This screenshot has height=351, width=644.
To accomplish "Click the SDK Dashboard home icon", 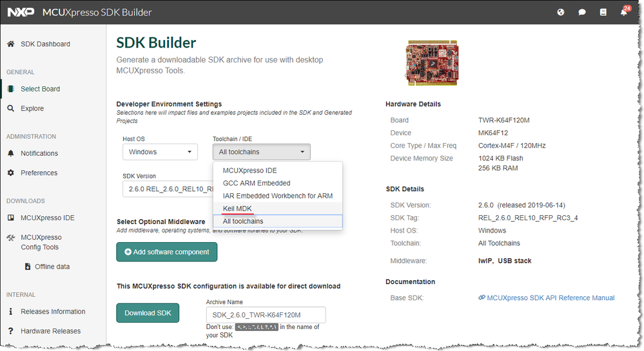I will pos(11,44).
